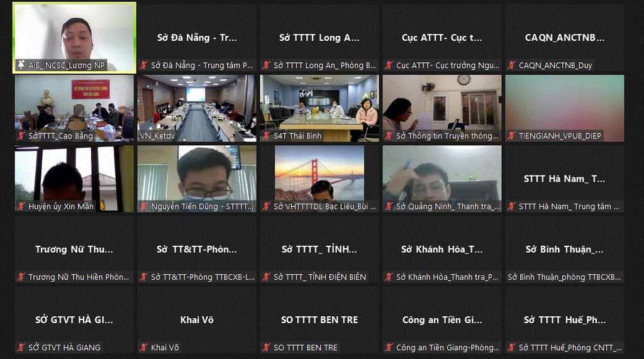Click the Cục ATTT- Cục trưởng participant tile
This screenshot has height=359, width=644.
442,38
